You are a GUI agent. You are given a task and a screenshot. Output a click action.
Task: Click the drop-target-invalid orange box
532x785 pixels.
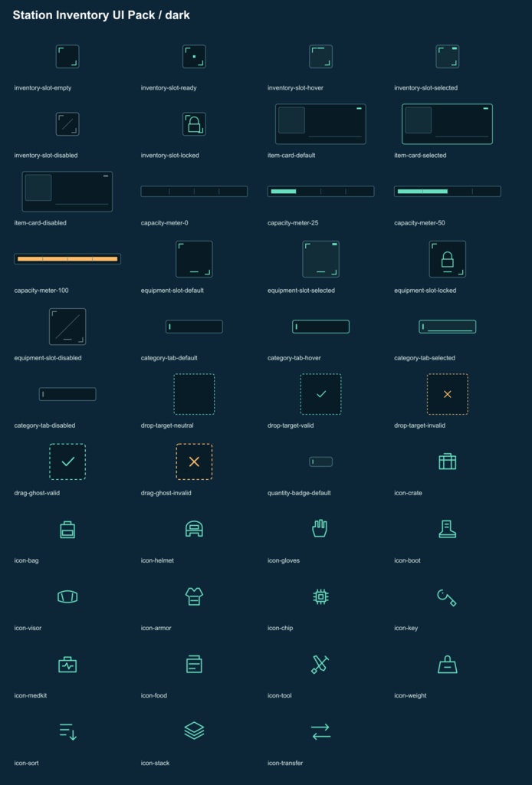pos(447,394)
